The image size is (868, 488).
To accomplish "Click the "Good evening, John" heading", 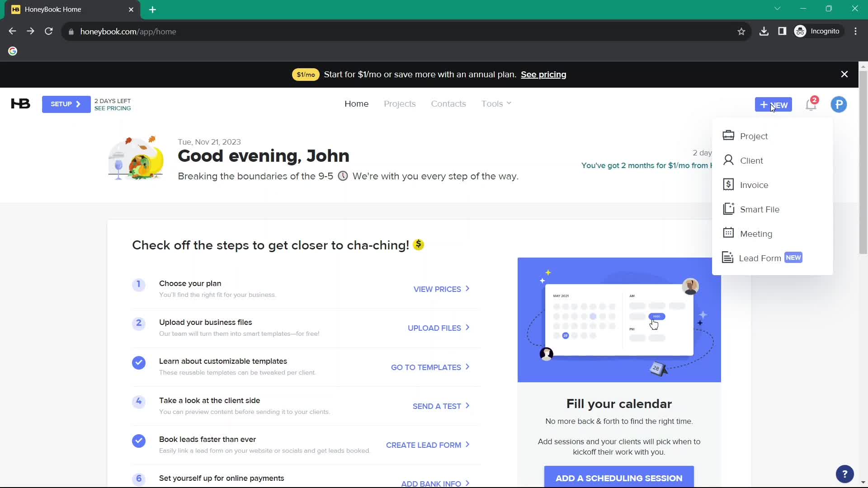I will pyautogui.click(x=264, y=156).
